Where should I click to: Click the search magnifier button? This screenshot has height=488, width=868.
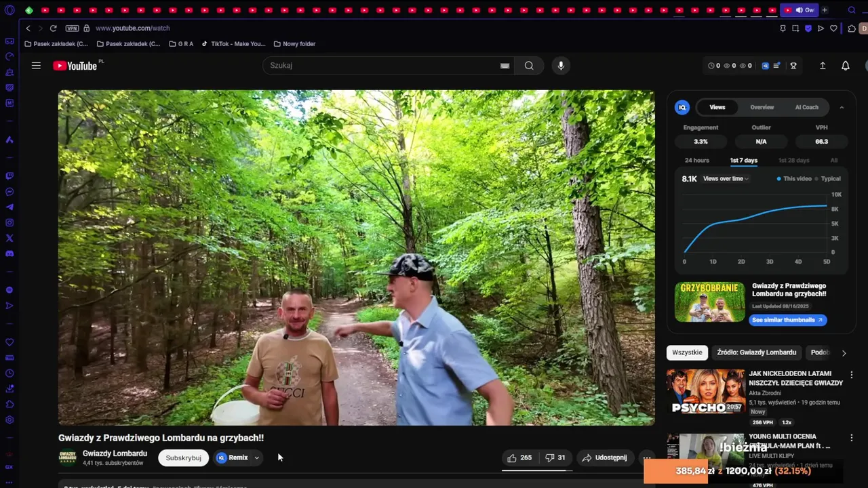[x=529, y=66]
